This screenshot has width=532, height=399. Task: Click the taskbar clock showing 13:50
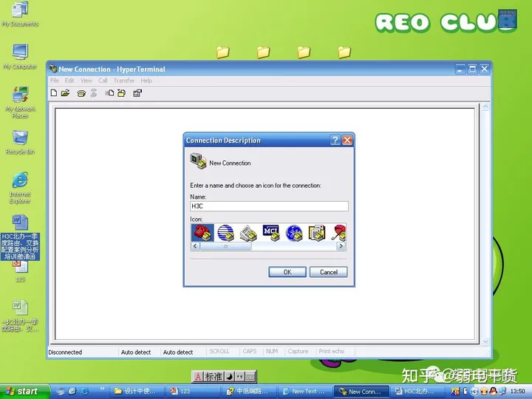[517, 391]
